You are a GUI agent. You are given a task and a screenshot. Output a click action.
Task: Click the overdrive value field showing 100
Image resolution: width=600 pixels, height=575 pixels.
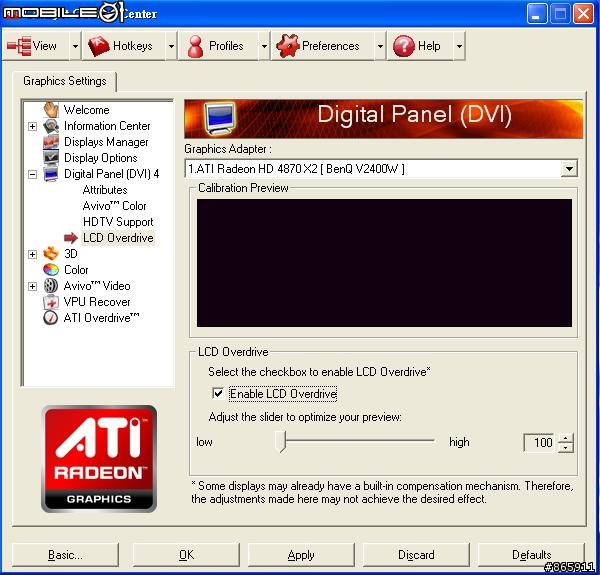tap(540, 443)
